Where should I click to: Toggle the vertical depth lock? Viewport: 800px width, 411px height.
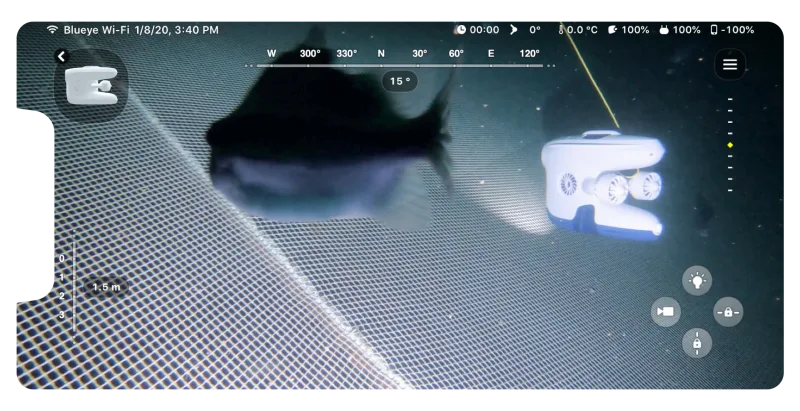(x=697, y=343)
